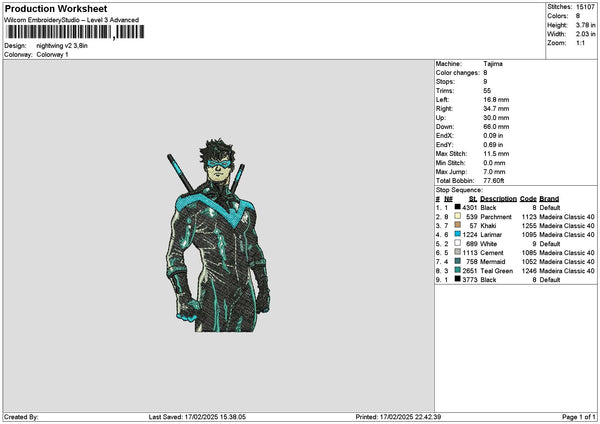Screen dimensions: 600x424
Task: Select the Mermaid color swatch
Action: 457,261
